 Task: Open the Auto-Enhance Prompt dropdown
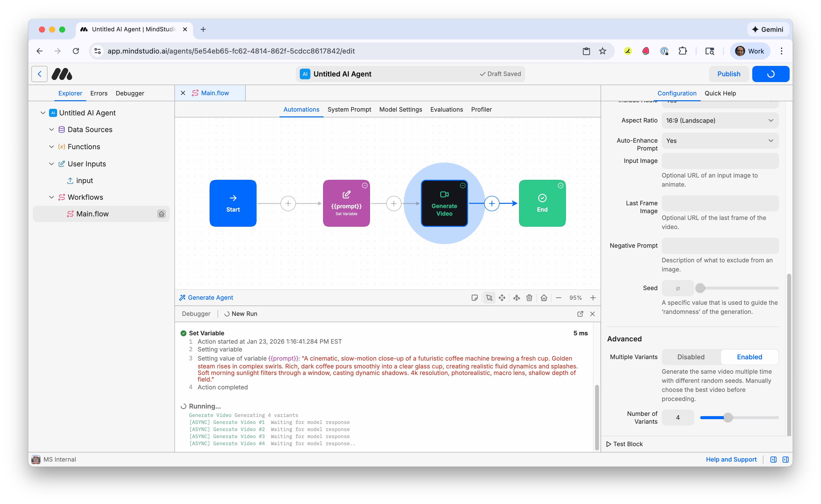720,140
